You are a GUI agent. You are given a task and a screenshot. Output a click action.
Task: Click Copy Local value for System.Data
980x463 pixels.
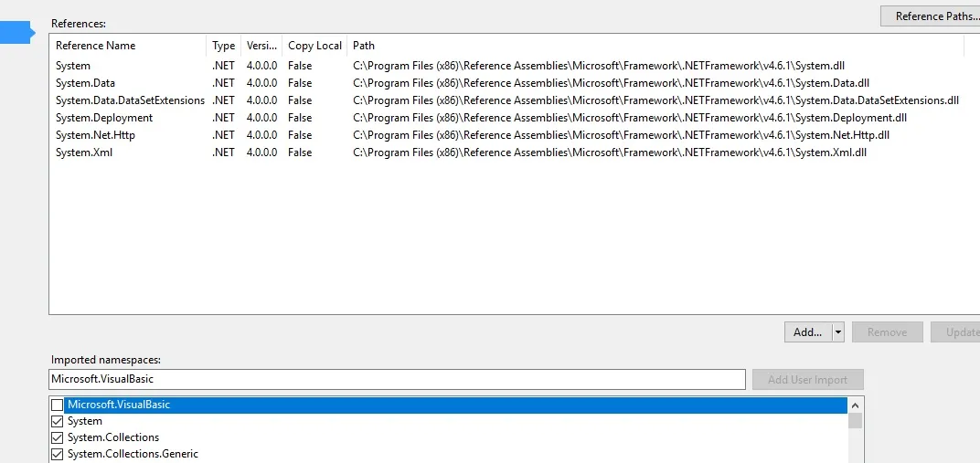(300, 83)
